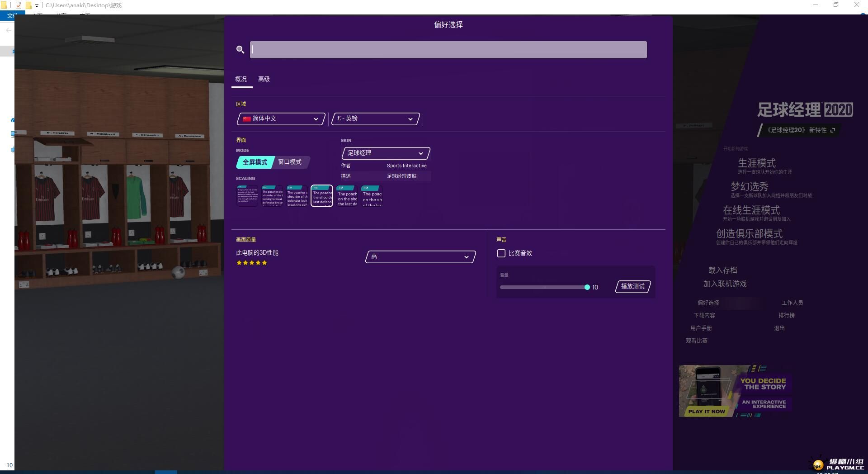Viewport: 868px width, 474px height.
Task: Switch to 窗口模式 display mode
Action: 290,162
